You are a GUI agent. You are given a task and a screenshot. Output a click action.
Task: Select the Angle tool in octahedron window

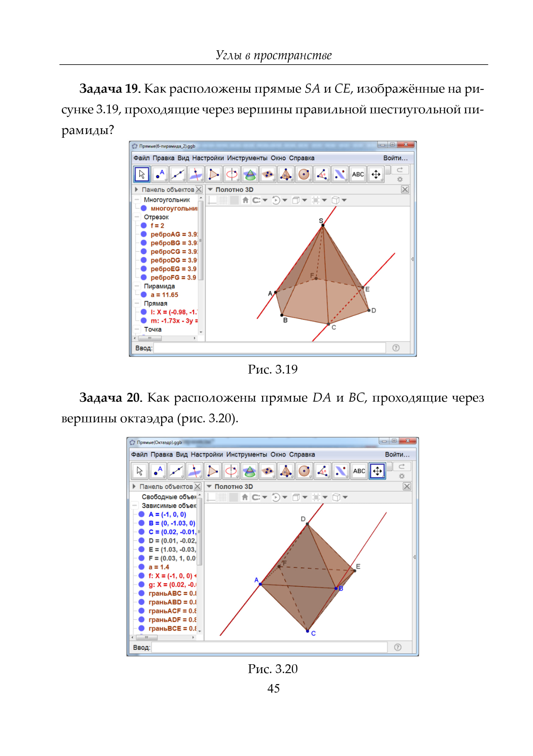tap(322, 471)
